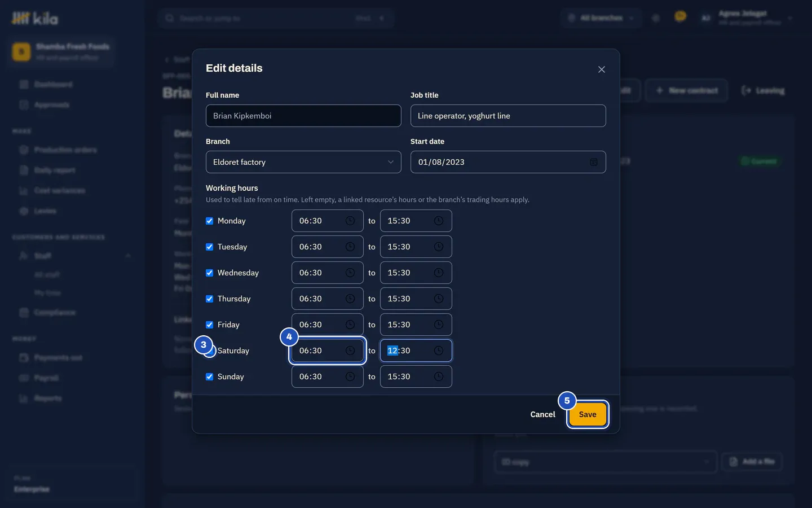Open clock picker for Sunday end time

click(x=439, y=376)
